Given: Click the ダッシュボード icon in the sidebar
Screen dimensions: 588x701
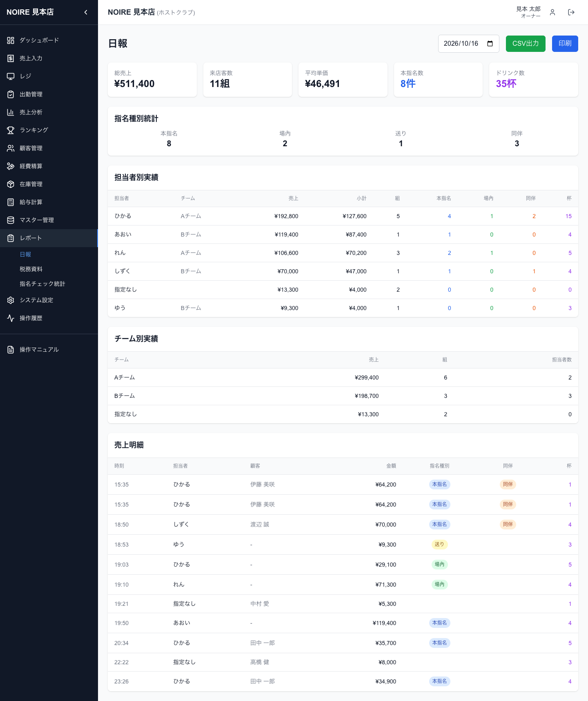Looking at the screenshot, I should coord(11,40).
